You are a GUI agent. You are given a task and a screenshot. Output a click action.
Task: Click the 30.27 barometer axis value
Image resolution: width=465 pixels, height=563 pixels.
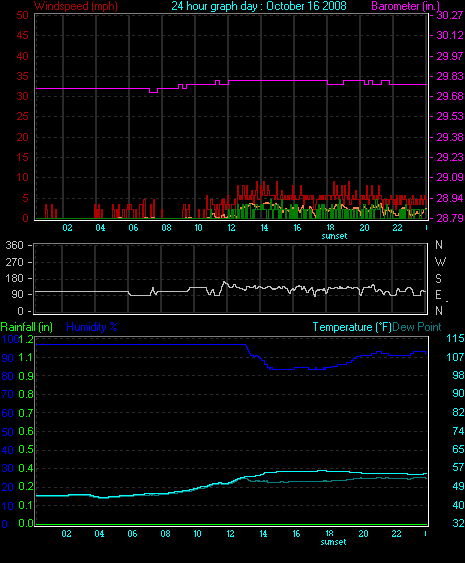[449, 15]
